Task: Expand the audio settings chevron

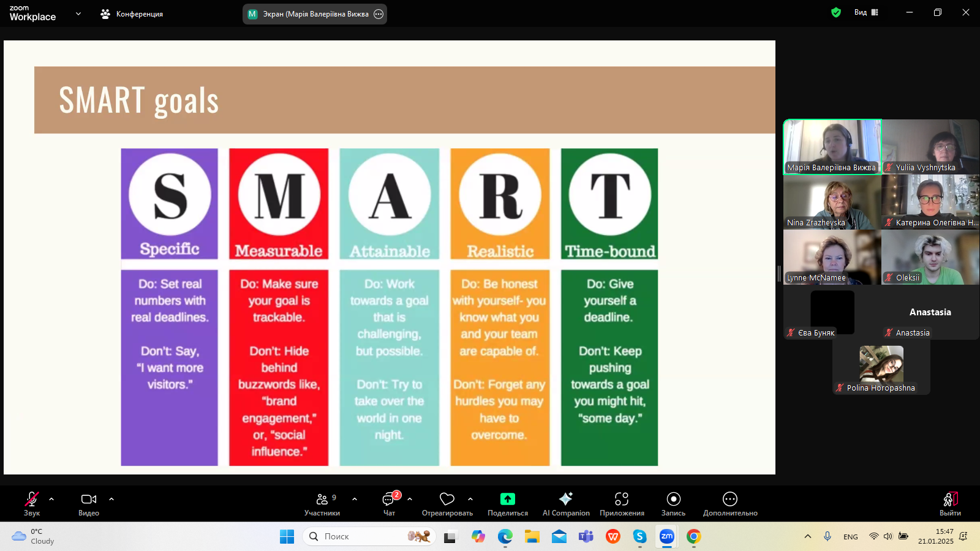Action: (x=51, y=499)
